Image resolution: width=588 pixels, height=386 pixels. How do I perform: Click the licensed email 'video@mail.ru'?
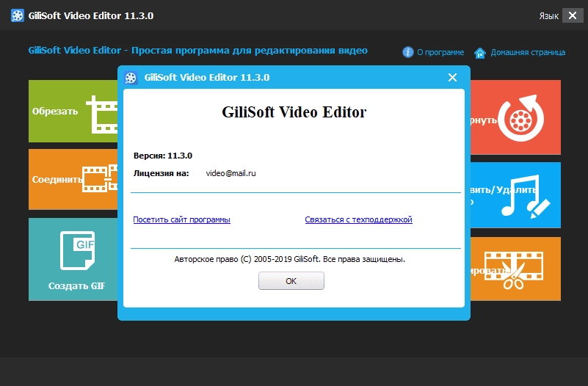(231, 173)
